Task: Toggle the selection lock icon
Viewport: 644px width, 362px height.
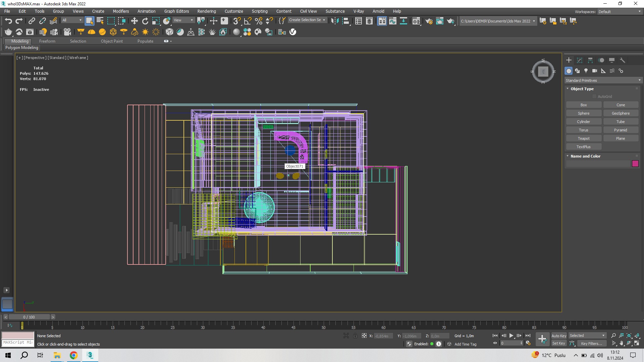Action: point(355,336)
